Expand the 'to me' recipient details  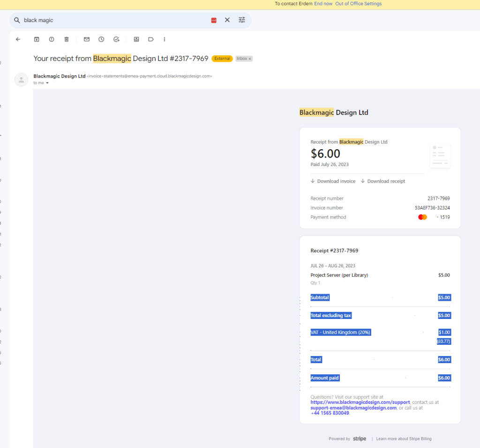47,83
